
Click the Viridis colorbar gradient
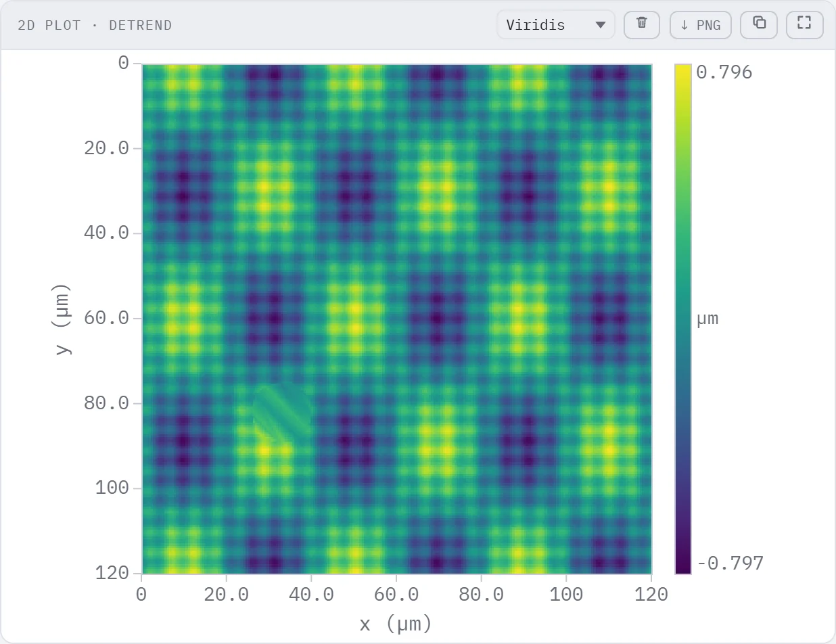pyautogui.click(x=683, y=319)
